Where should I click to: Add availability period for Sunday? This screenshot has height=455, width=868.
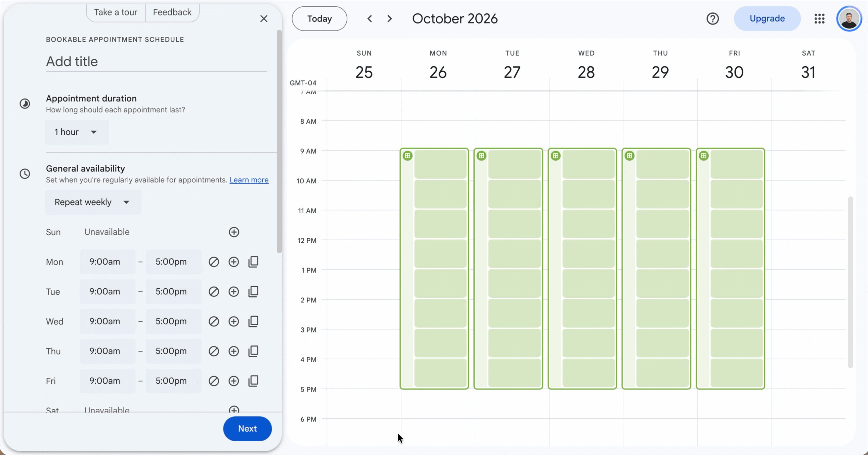click(234, 232)
